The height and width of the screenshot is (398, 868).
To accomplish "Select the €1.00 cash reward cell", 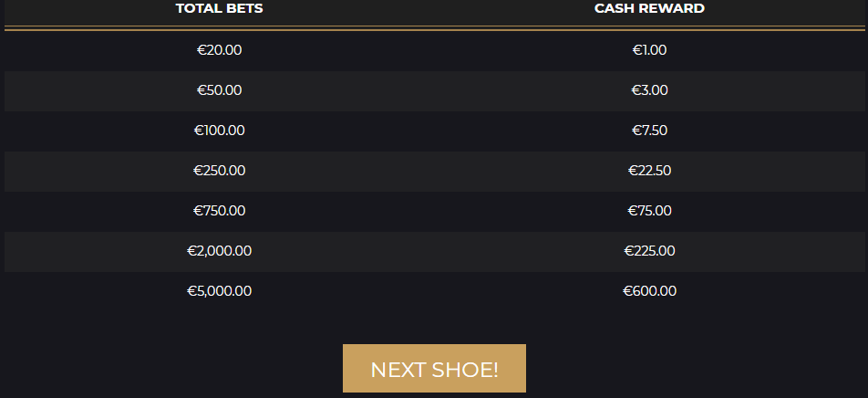I will click(x=649, y=50).
